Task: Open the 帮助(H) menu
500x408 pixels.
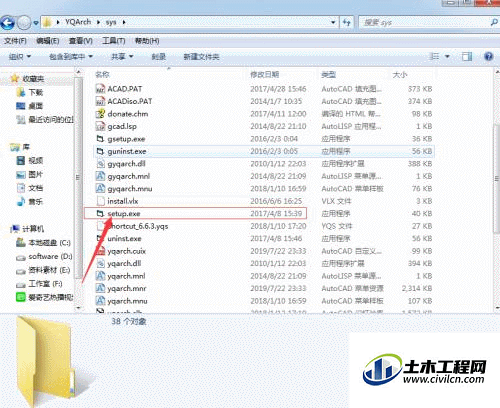Action: point(147,41)
